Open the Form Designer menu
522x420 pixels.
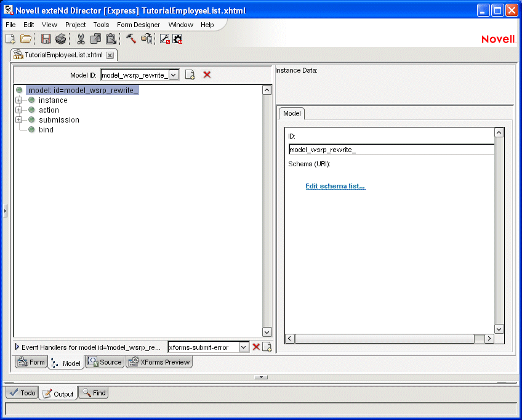tap(139, 25)
